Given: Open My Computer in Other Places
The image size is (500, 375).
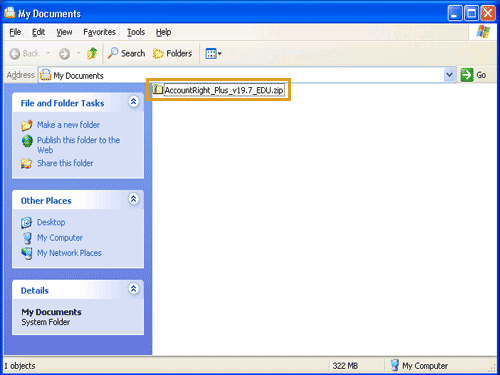Looking at the screenshot, I should 60,238.
